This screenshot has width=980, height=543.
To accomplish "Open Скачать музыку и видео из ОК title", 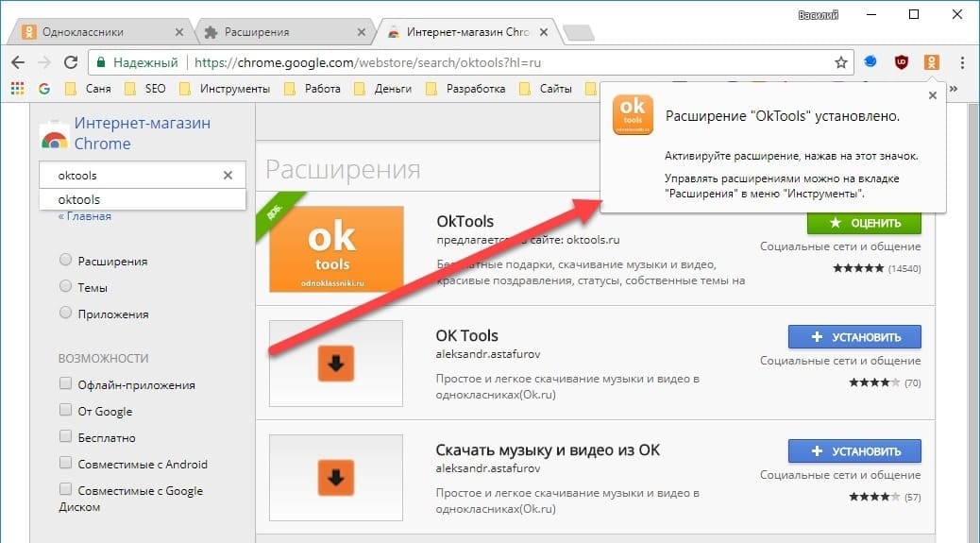I will click(x=548, y=450).
